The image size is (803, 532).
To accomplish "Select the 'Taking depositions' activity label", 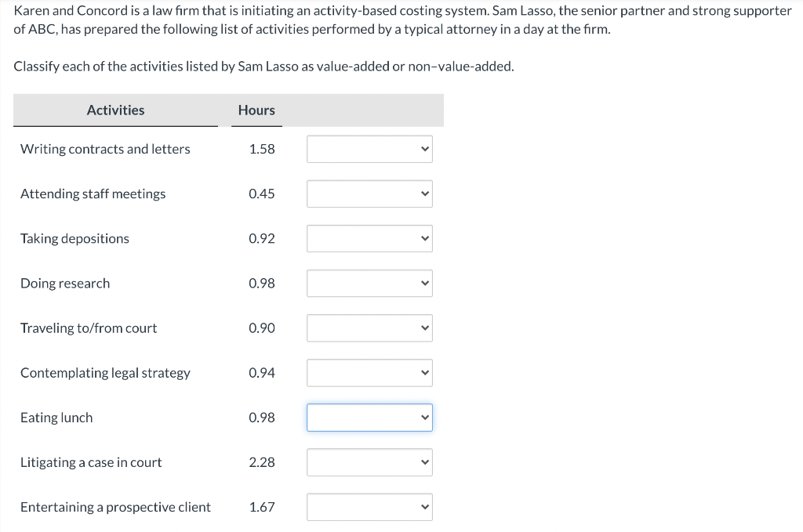I will click(74, 238).
